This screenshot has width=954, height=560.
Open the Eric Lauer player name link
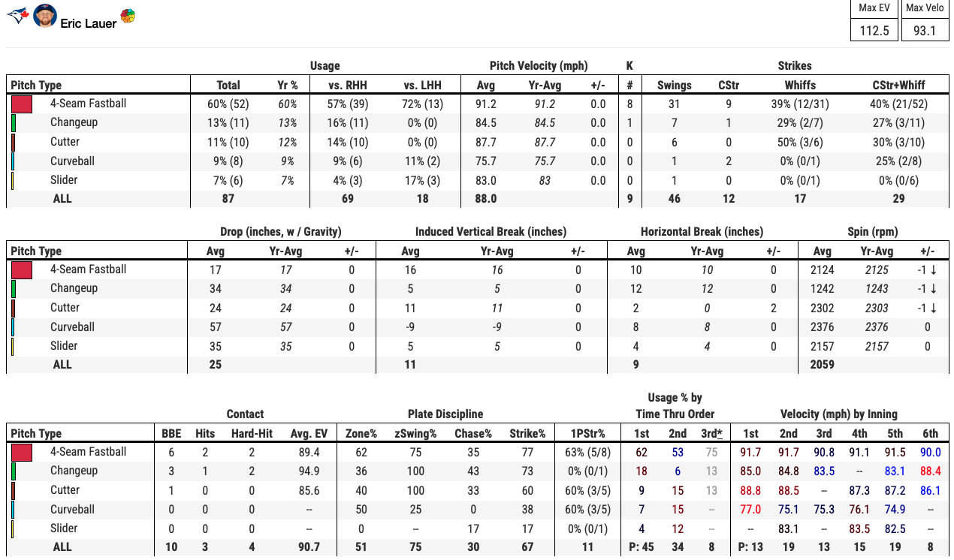pos(89,23)
